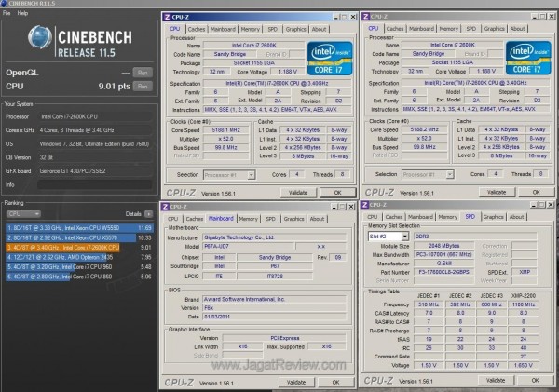The width and height of the screenshot is (559, 392).
Task: Switch to Memory tab in the Mainboard CPU-Z window
Action: 248,218
